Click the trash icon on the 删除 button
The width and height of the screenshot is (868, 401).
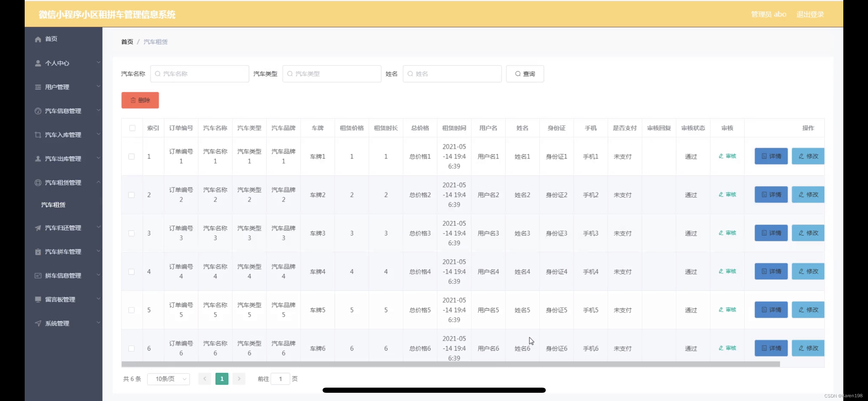(133, 100)
